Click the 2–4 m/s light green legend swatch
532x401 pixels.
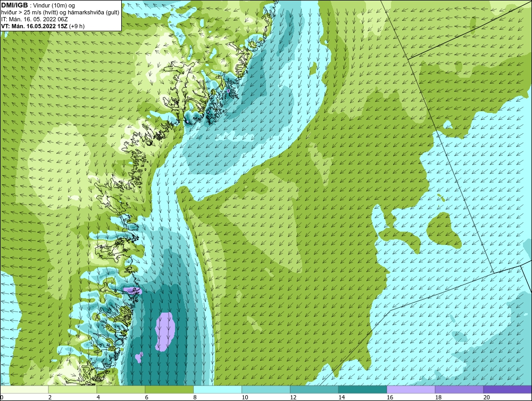[x=72, y=389]
